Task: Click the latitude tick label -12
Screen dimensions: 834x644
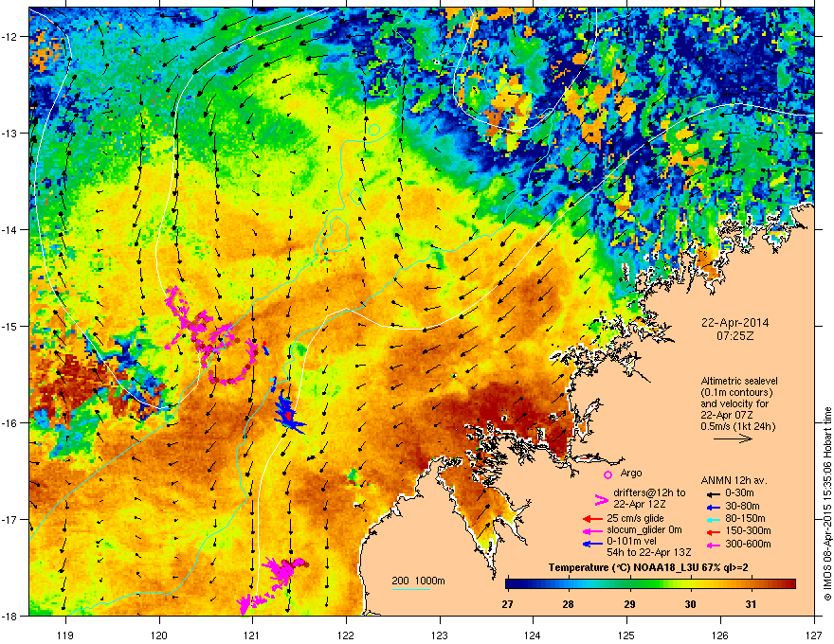Action: point(10,36)
